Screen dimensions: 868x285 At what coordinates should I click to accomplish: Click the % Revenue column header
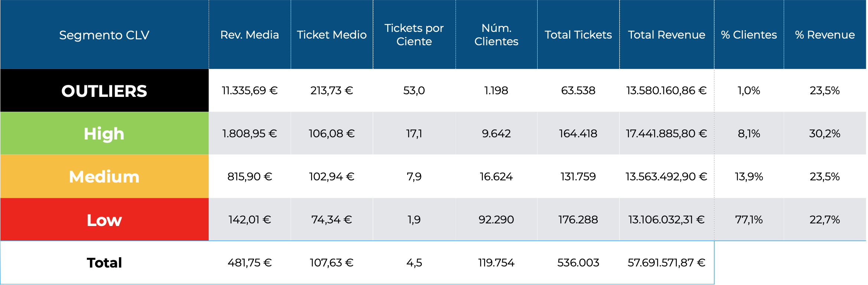pos(825,35)
